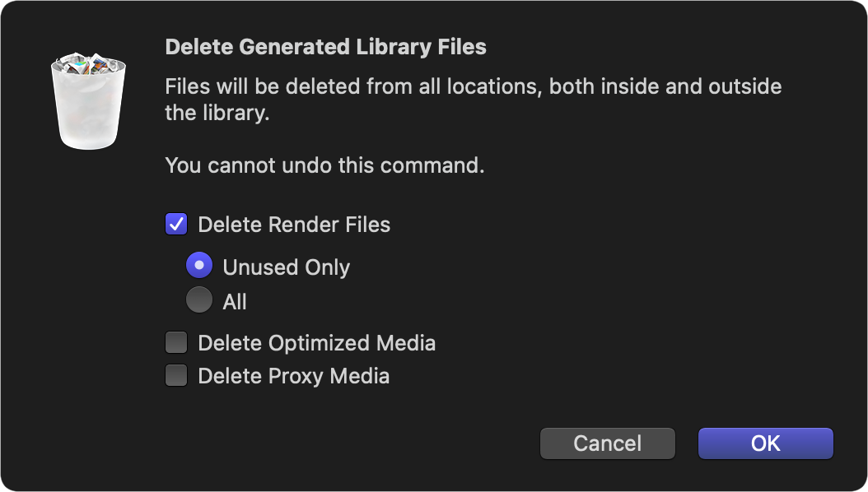The height and width of the screenshot is (492, 868).
Task: Click the Delete Optimized Media label text
Action: pos(316,343)
